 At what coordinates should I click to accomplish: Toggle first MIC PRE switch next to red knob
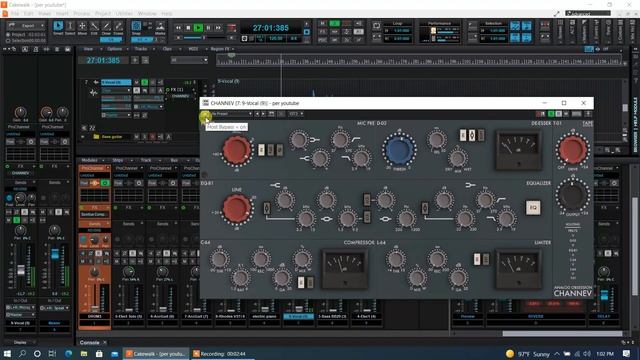click(261, 150)
